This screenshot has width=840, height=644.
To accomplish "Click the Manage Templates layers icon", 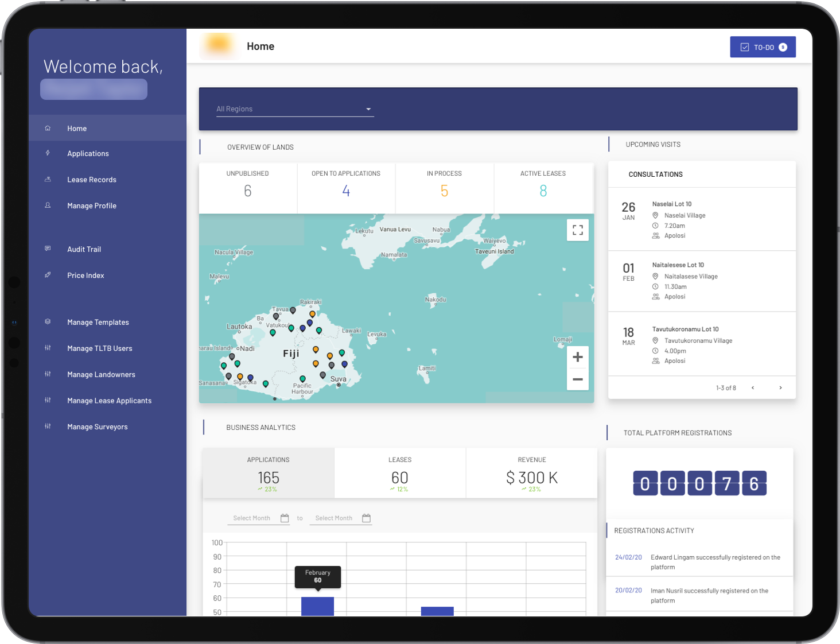I will pos(48,321).
